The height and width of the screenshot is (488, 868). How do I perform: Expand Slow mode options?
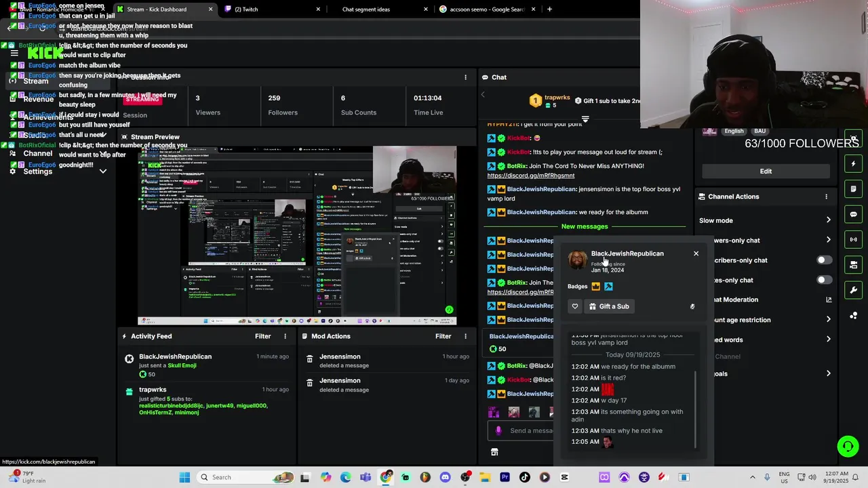click(x=828, y=220)
